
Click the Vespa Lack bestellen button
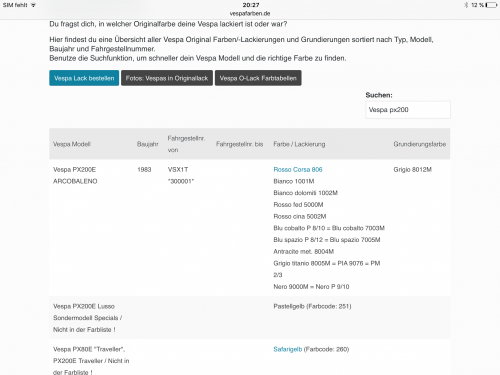[84, 78]
